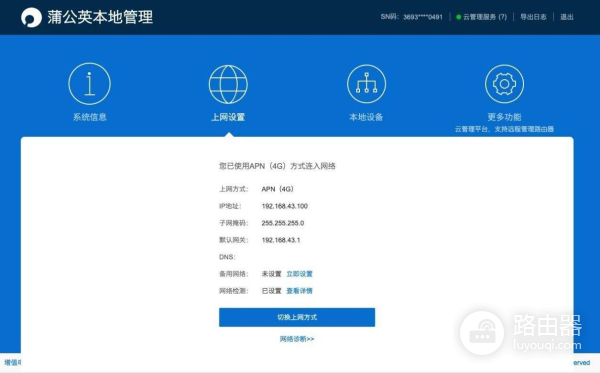600x373 pixels.
Task: Open the 系统信息 info icon
Action: point(90,84)
